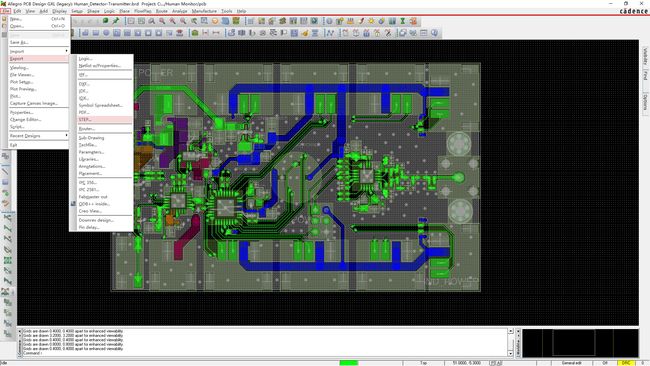
Task: Click the green sphere toolbar icon
Action: point(106,21)
